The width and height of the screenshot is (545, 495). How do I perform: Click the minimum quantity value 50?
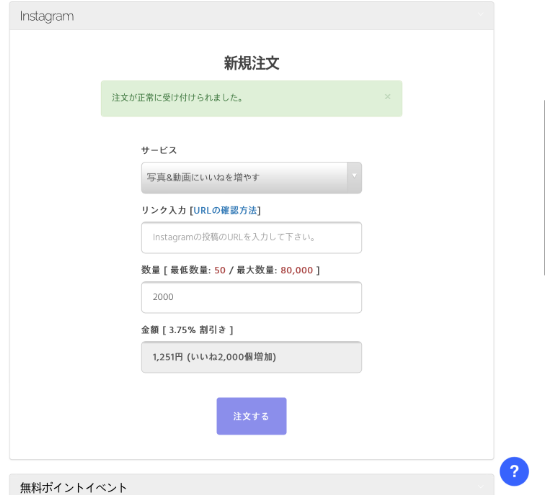coord(220,270)
